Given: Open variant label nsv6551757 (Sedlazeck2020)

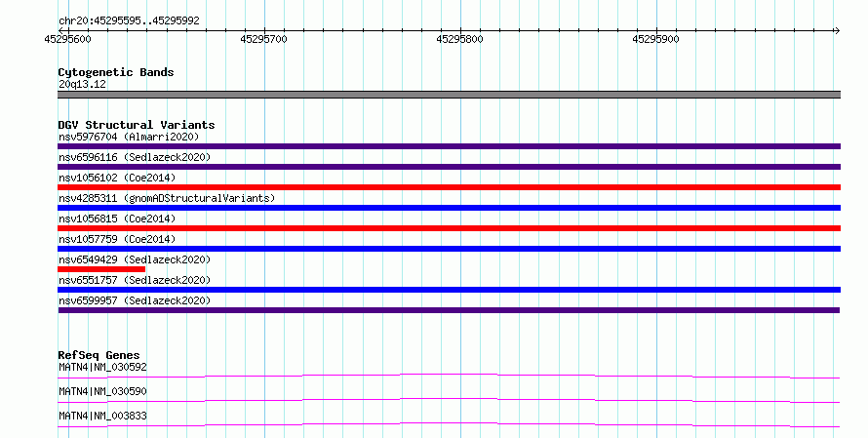Looking at the screenshot, I should 135,280.
